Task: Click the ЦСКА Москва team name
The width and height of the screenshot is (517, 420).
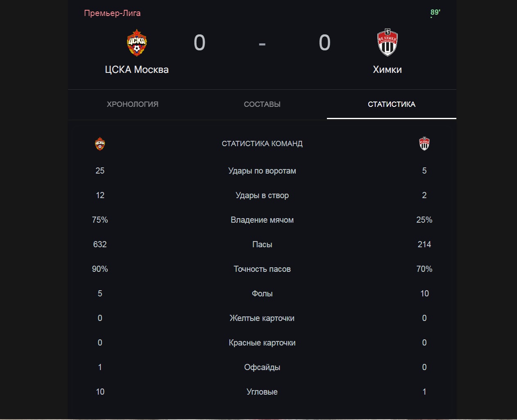Action: [x=137, y=70]
